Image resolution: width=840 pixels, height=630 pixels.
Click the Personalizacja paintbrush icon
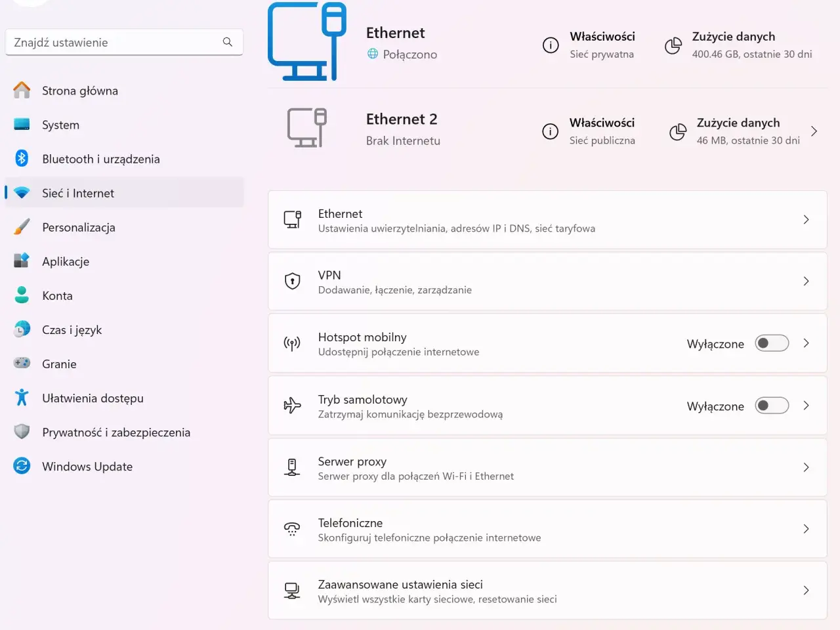point(22,226)
